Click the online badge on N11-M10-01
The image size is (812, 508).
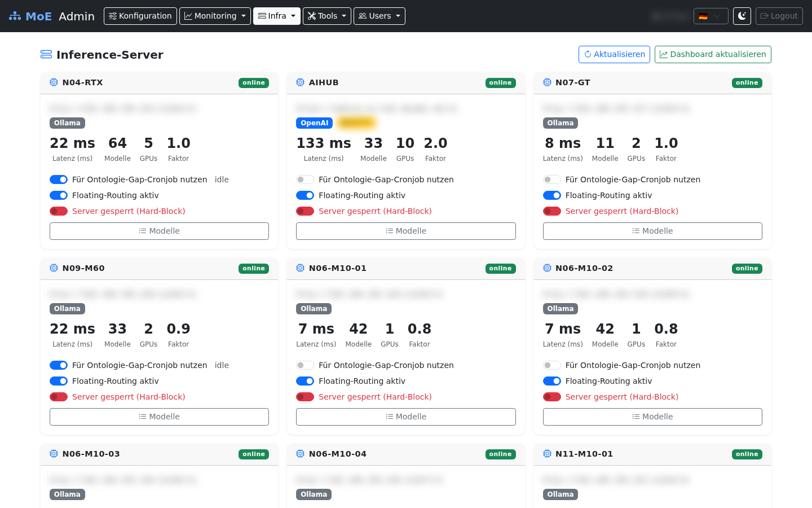point(747,454)
